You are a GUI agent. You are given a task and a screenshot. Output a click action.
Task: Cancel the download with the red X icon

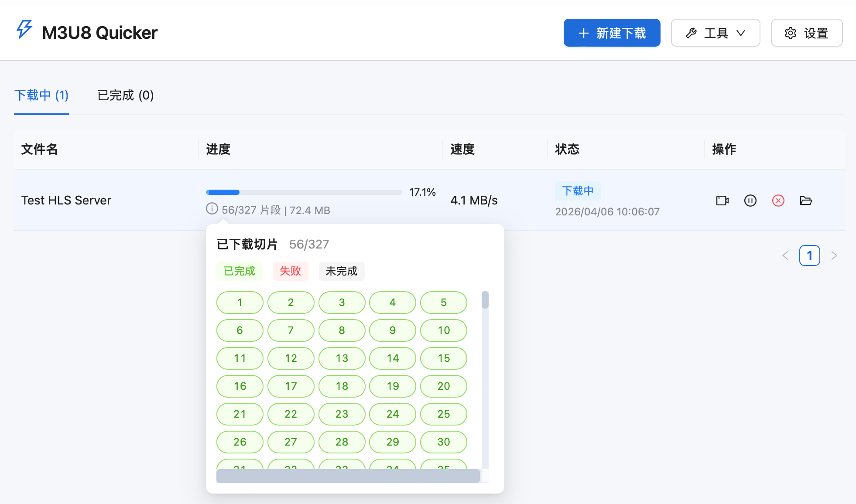pyautogui.click(x=778, y=201)
